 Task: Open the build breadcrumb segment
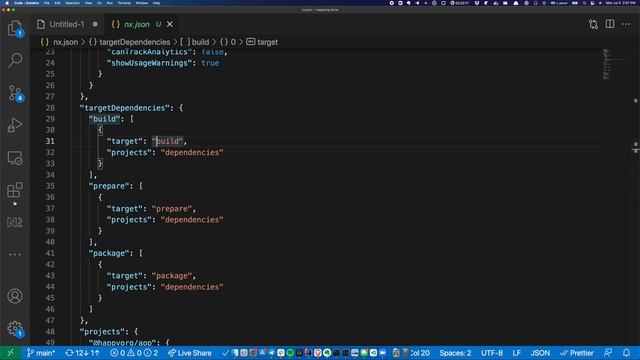click(200, 42)
